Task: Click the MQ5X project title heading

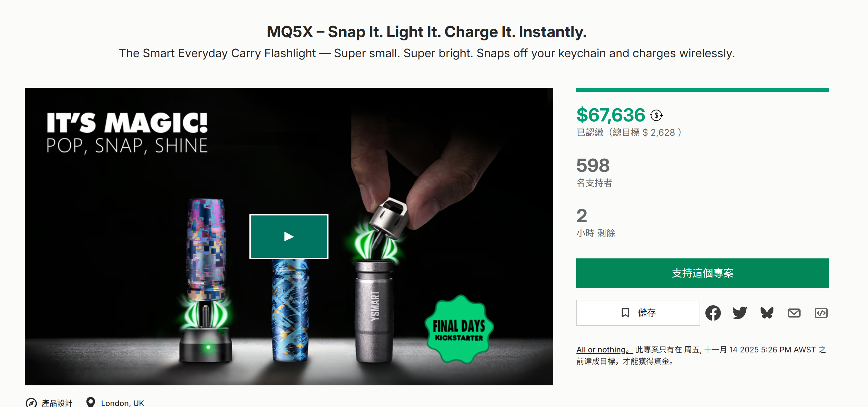Action: click(x=427, y=32)
